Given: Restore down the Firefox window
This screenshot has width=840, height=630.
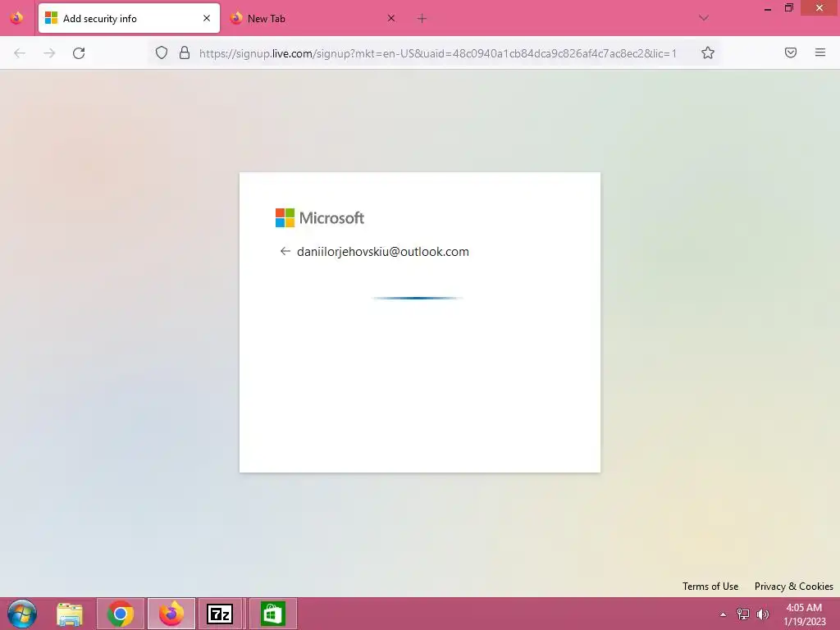Looking at the screenshot, I should click(x=788, y=8).
